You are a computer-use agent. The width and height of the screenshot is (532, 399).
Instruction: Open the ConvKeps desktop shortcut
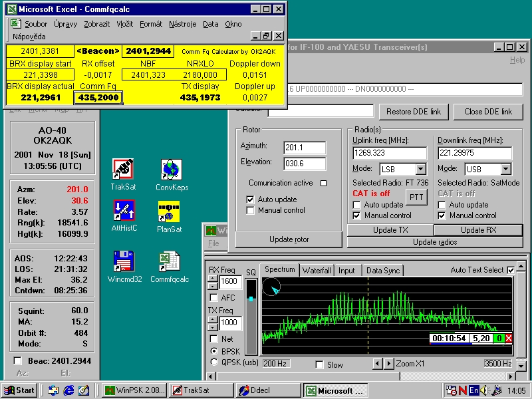(172, 170)
